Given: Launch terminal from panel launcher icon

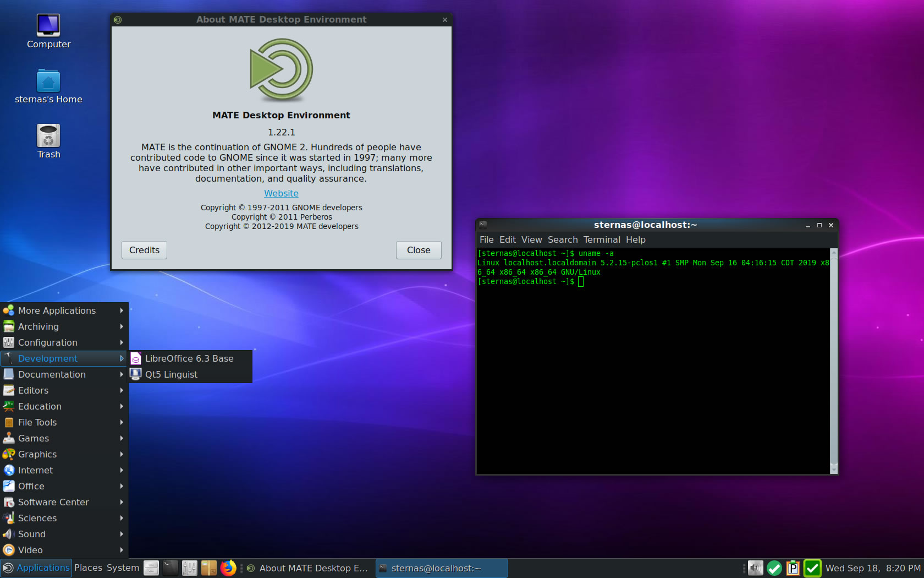Looking at the screenshot, I should [x=170, y=568].
